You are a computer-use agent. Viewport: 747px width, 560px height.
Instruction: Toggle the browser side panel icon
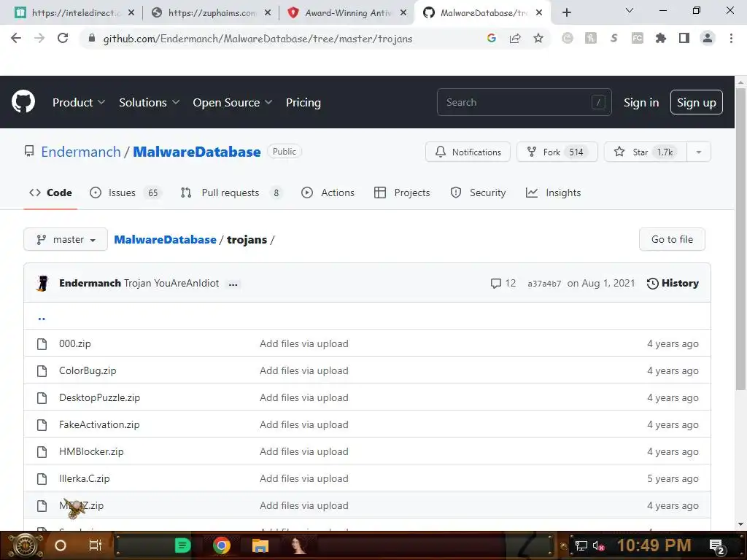point(684,38)
